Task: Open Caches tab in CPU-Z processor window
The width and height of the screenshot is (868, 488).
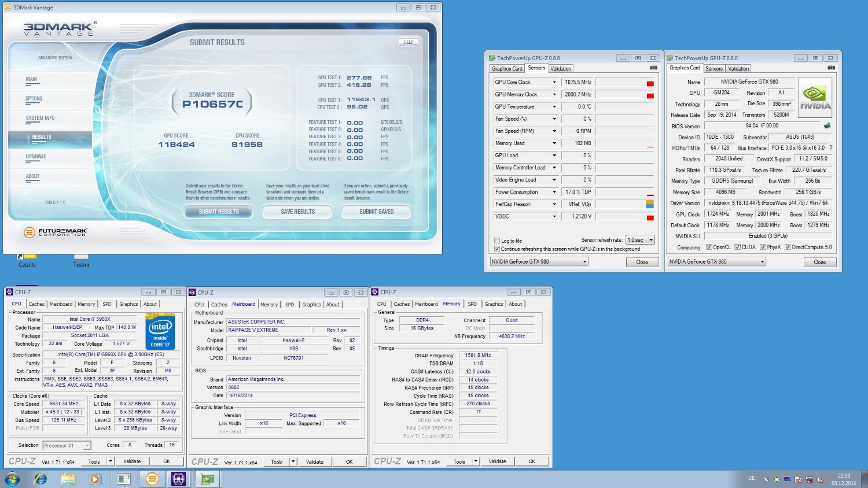Action: pos(36,304)
